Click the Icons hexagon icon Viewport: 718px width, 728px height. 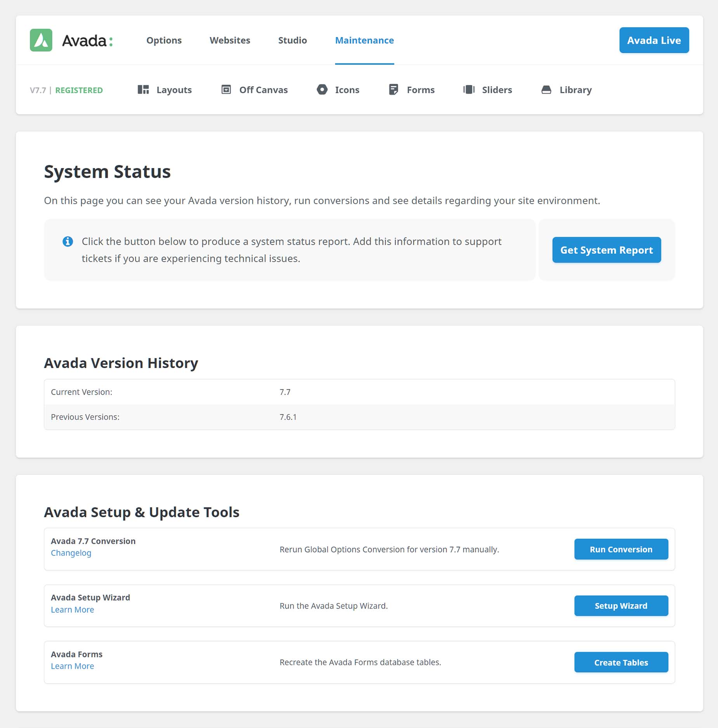coord(322,90)
